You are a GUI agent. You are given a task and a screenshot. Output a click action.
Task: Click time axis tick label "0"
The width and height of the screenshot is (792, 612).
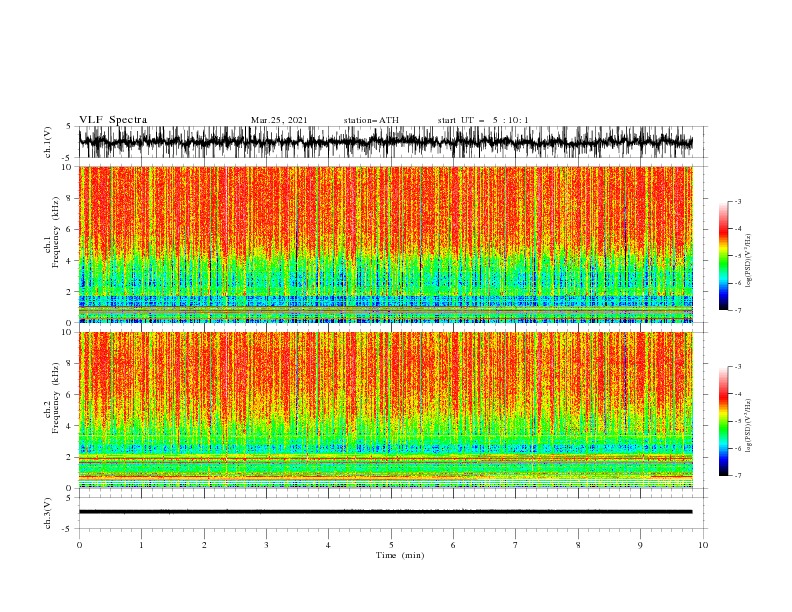(79, 545)
